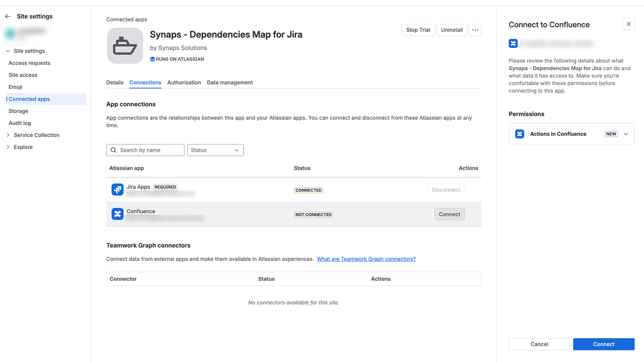Click the Stop Trial button
The height and width of the screenshot is (362, 644).
pyautogui.click(x=418, y=30)
